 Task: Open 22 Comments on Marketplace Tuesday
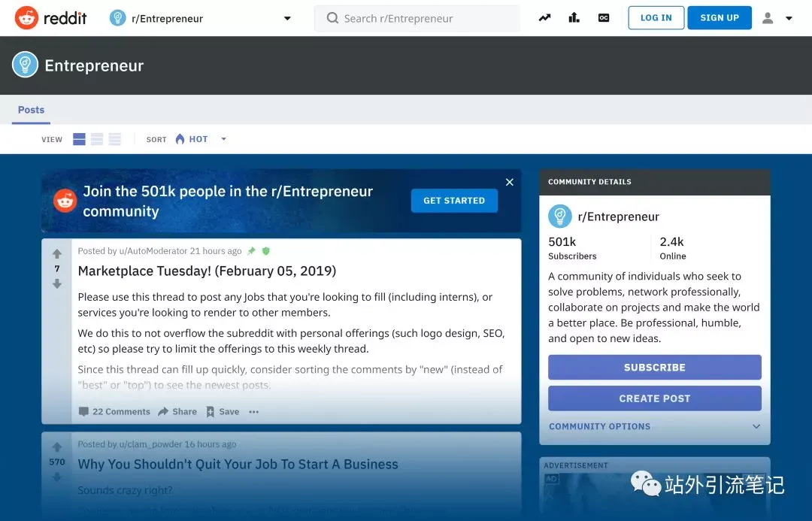point(114,412)
